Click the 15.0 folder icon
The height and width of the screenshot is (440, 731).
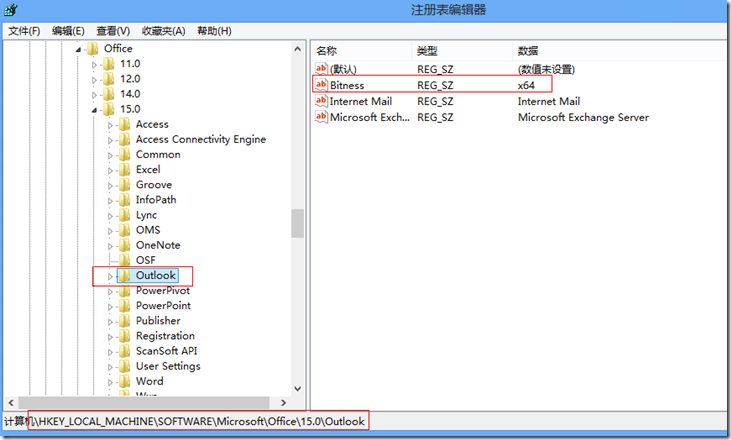[108, 109]
